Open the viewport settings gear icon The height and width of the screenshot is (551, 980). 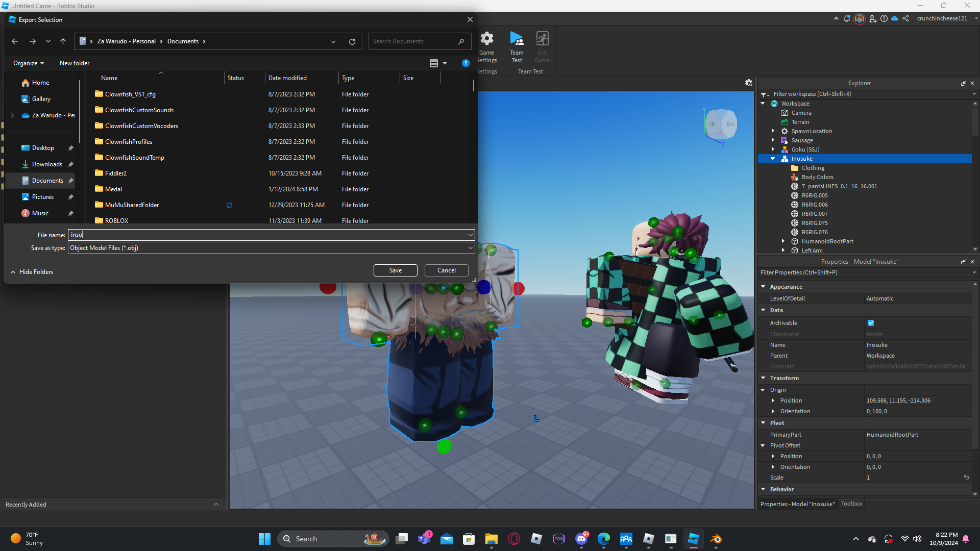(748, 83)
